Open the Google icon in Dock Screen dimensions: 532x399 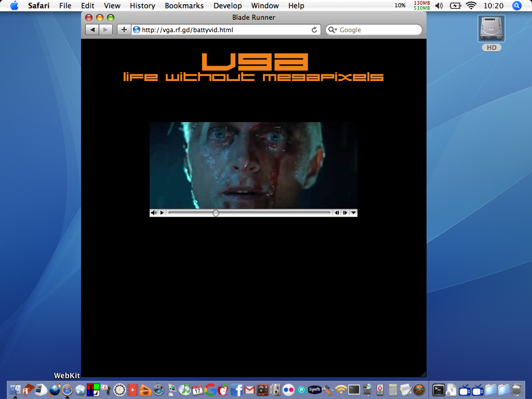click(x=210, y=390)
